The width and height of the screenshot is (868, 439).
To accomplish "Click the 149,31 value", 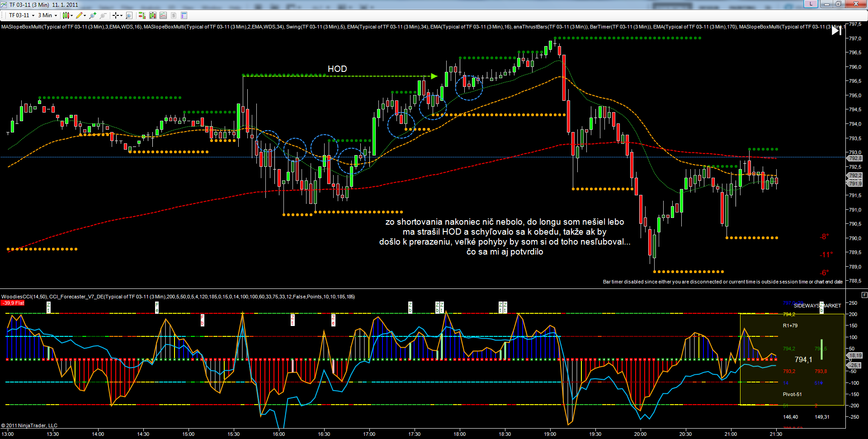I will pyautogui.click(x=822, y=417).
